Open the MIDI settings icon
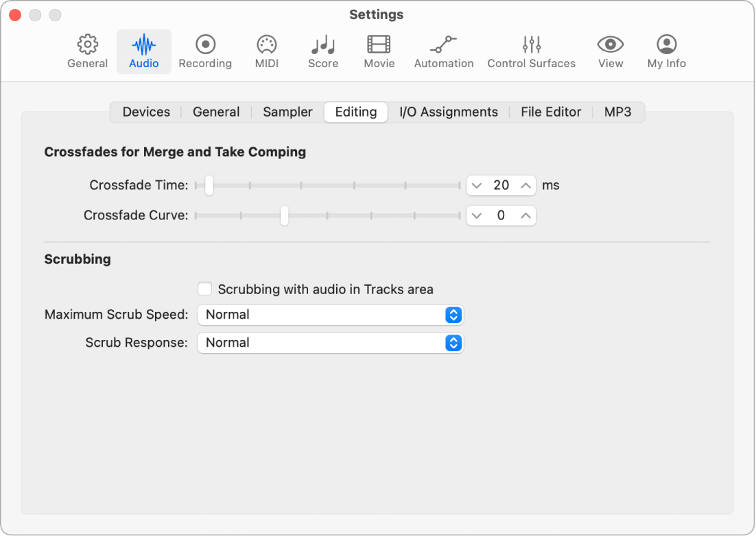The image size is (756, 536). 266,51
